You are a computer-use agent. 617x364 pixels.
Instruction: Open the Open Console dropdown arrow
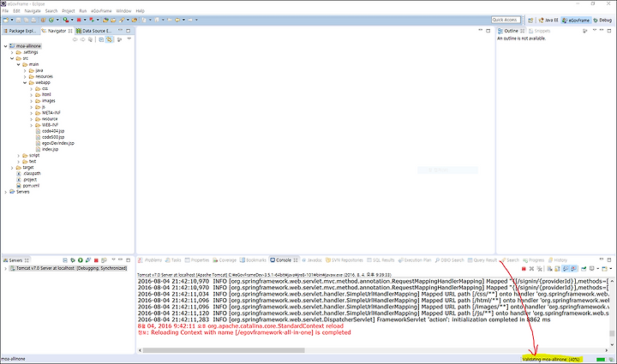click(611, 269)
